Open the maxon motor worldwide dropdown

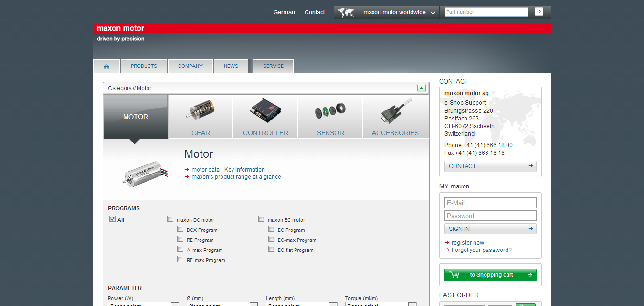point(399,12)
